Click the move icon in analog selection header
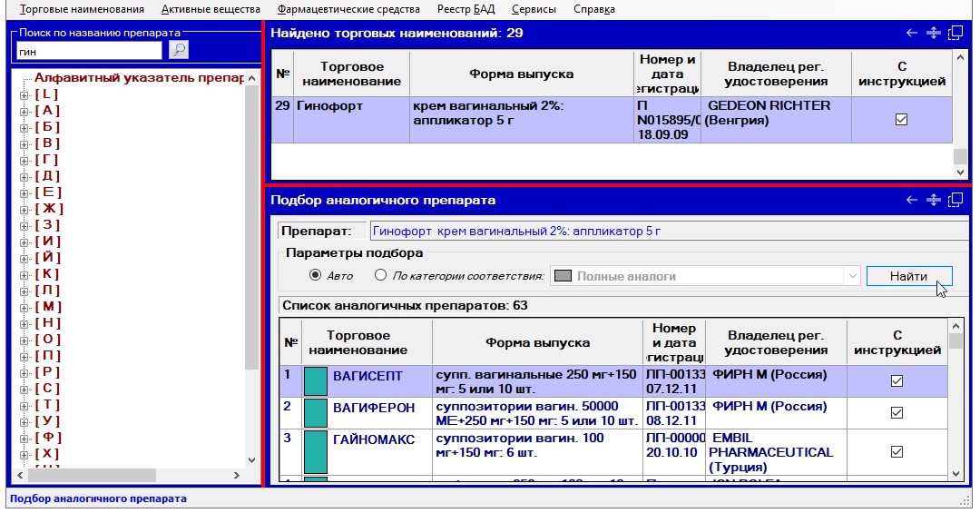The width and height of the screenshot is (980, 513). point(933,200)
